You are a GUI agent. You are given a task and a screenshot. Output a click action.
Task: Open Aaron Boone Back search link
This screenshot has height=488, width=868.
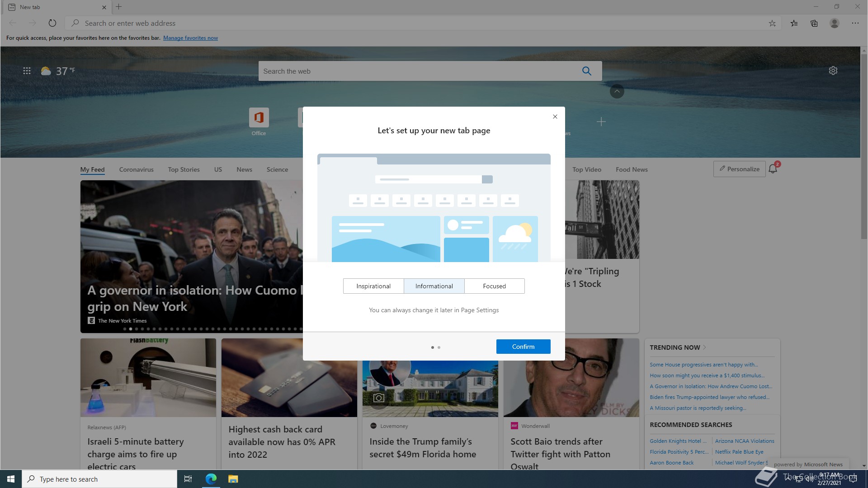pos(672,463)
